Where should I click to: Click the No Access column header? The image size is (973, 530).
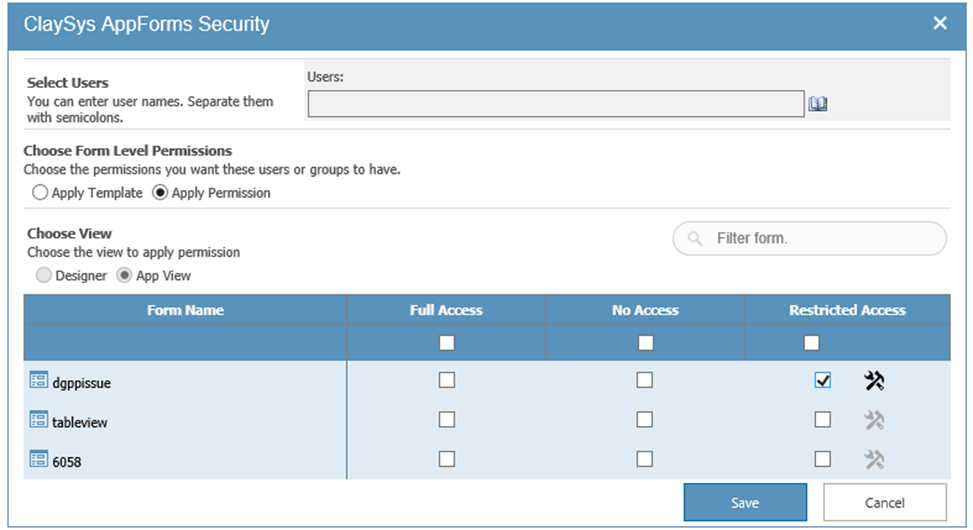pyautogui.click(x=645, y=310)
